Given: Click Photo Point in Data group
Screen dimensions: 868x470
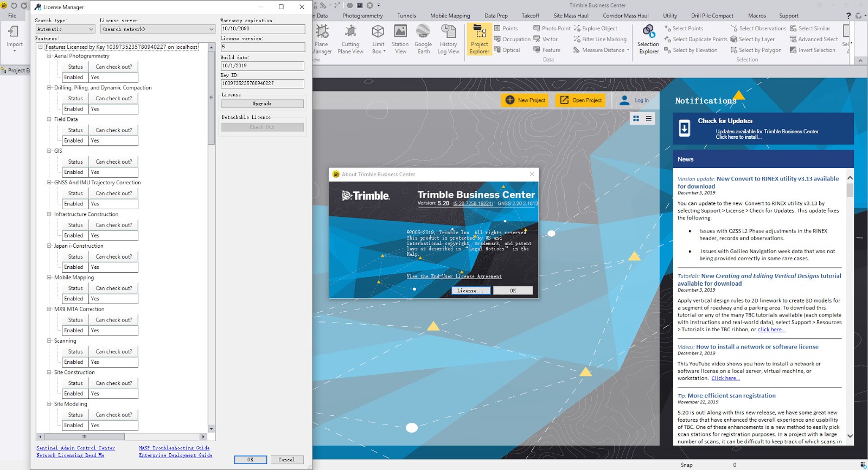Looking at the screenshot, I should 552,28.
